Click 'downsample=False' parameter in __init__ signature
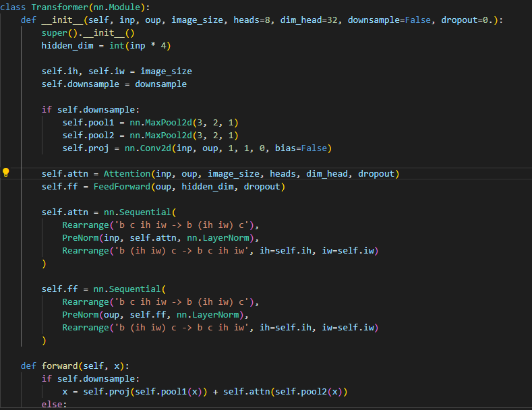Image resolution: width=532 pixels, height=410 pixels. coord(389,20)
